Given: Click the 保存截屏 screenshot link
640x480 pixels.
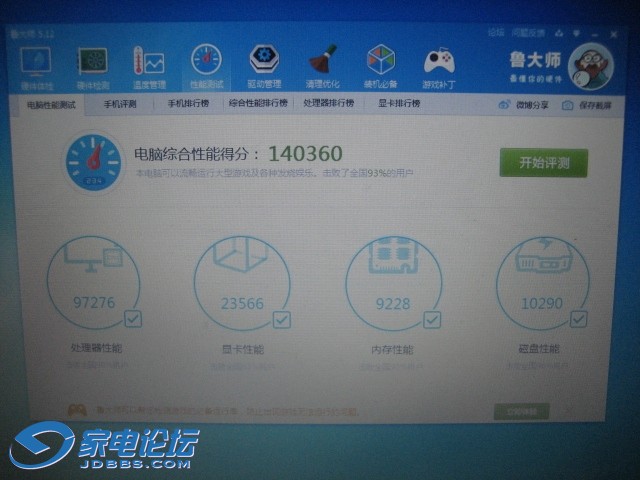Looking at the screenshot, I should (586, 105).
